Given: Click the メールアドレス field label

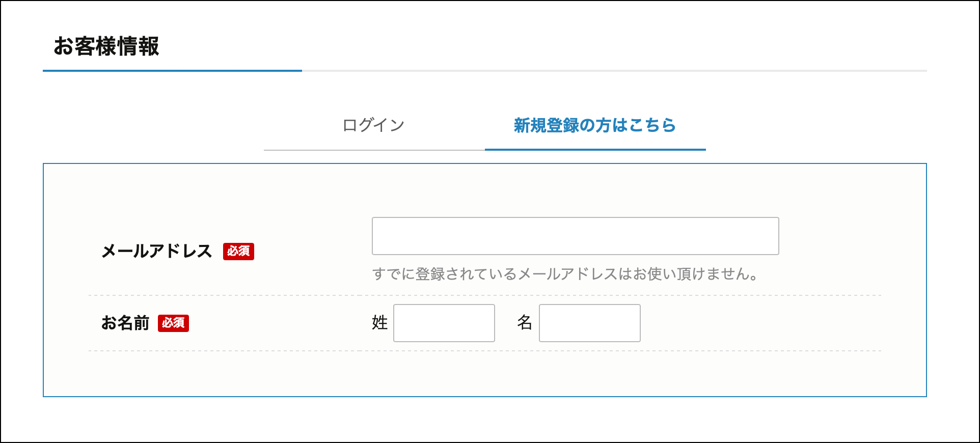Looking at the screenshot, I should pyautogui.click(x=156, y=252).
